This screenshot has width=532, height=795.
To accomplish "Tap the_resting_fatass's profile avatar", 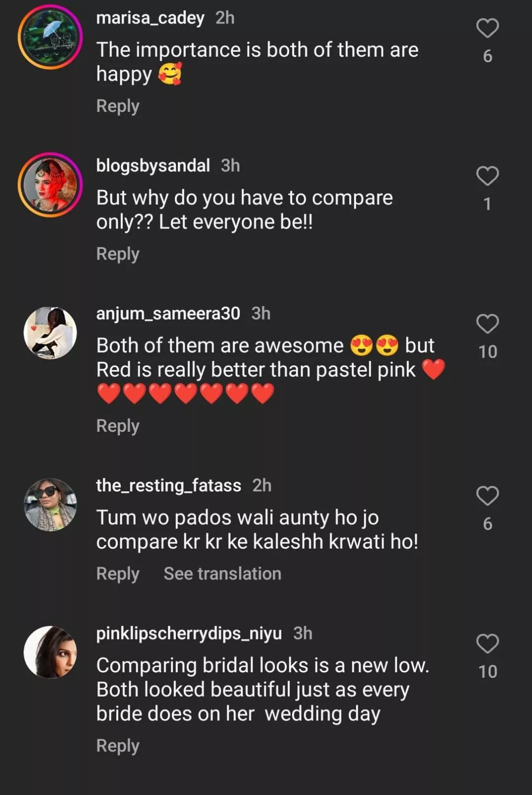I will 50,504.
